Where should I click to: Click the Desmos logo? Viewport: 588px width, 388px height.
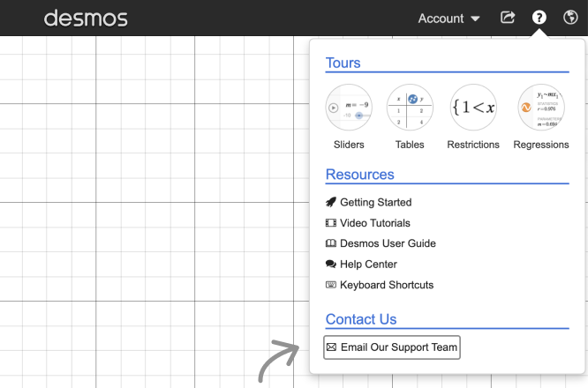pos(86,18)
